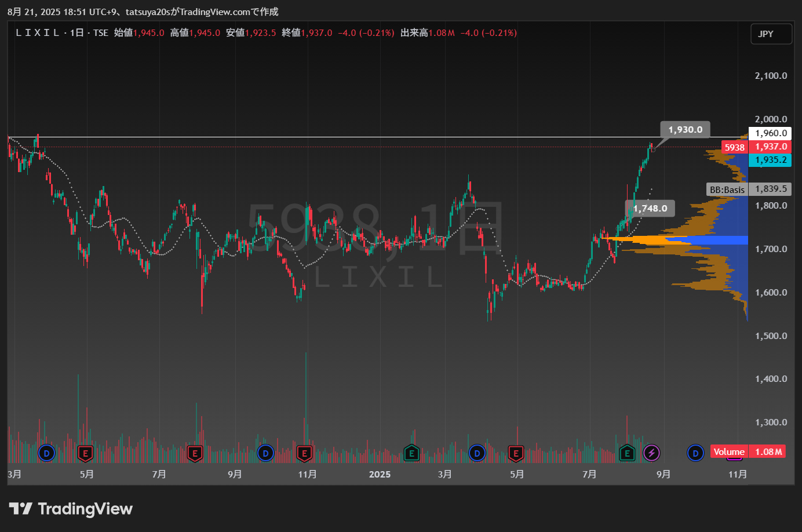
Task: Click the LIXIL symbol name in the chart legend
Action: point(38,33)
